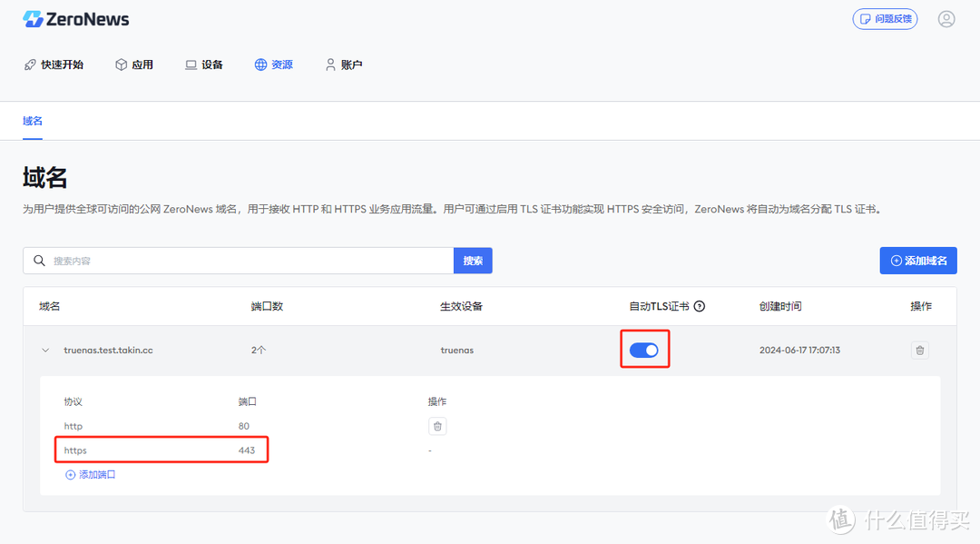Open the 问题反馈 feedback menu
Viewport: 980px width, 544px height.
click(885, 18)
